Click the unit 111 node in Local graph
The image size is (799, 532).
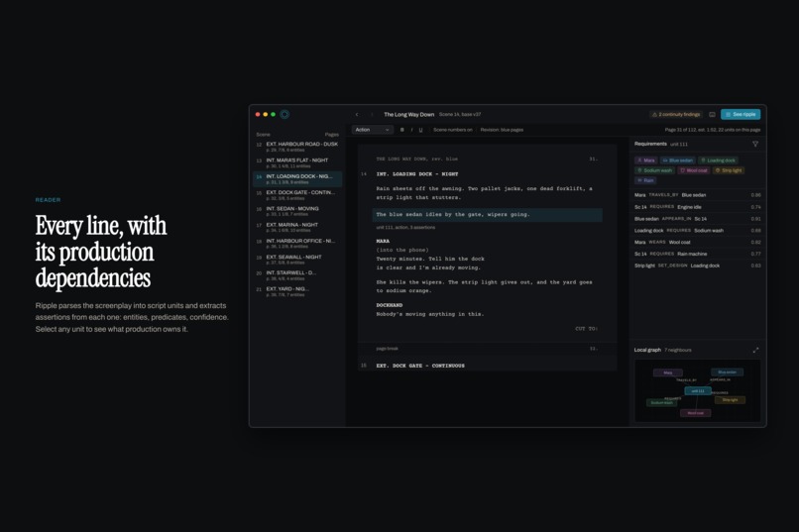(x=698, y=391)
